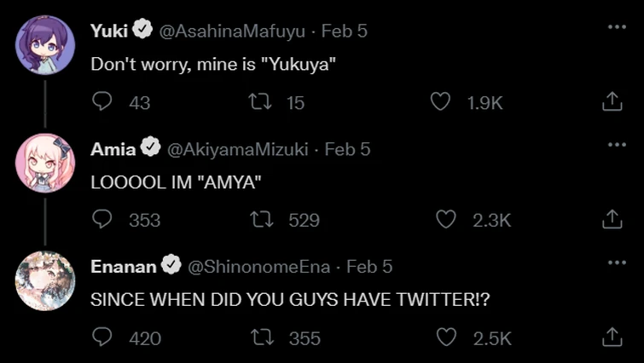The height and width of the screenshot is (363, 644).
Task: Like Enanan's tweet with 2.5K likes
Action: click(446, 337)
